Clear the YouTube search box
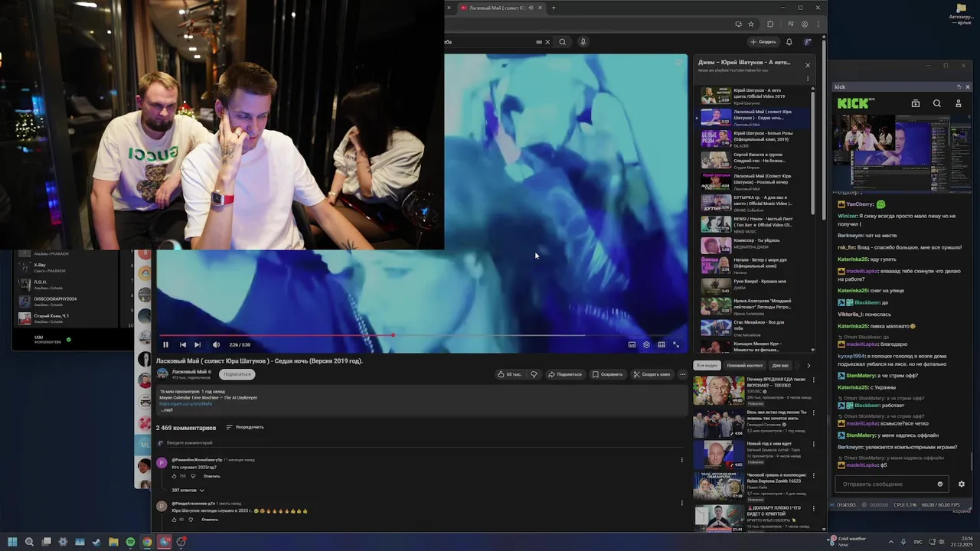The width and height of the screenshot is (980, 551). [547, 42]
